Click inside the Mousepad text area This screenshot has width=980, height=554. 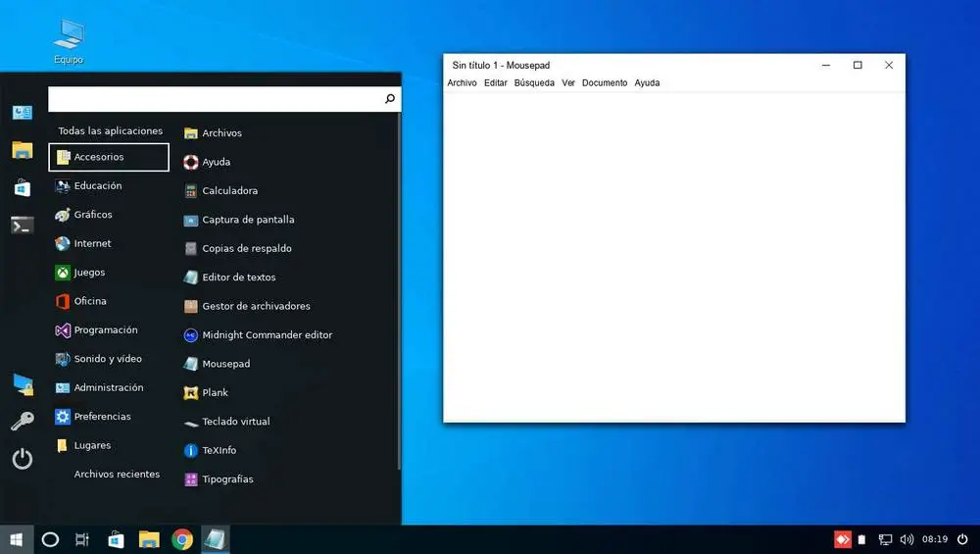pyautogui.click(x=674, y=257)
